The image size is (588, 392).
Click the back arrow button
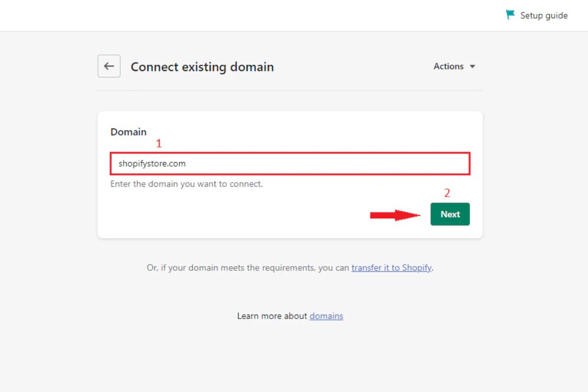pyautogui.click(x=109, y=66)
